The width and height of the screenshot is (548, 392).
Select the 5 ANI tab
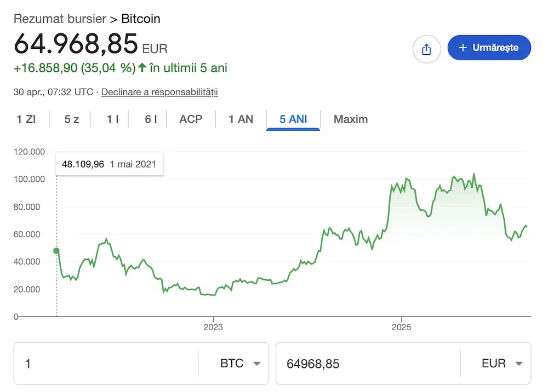coord(293,119)
